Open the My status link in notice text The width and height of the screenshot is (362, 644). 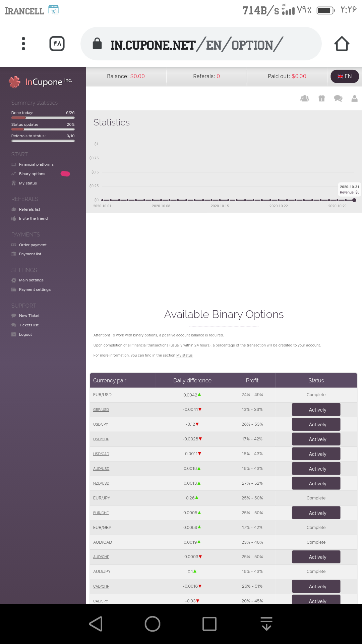184,355
